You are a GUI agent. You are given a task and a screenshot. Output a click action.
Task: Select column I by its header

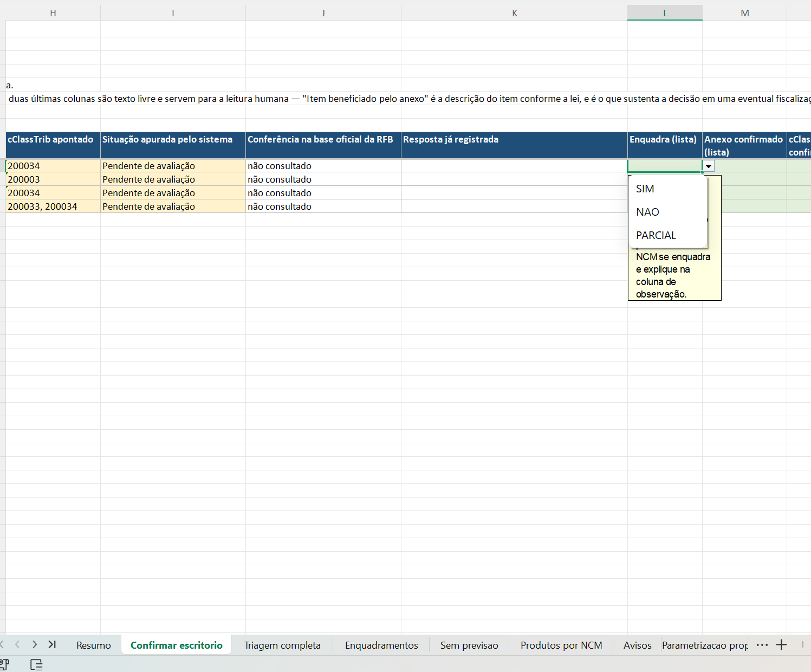(x=173, y=13)
